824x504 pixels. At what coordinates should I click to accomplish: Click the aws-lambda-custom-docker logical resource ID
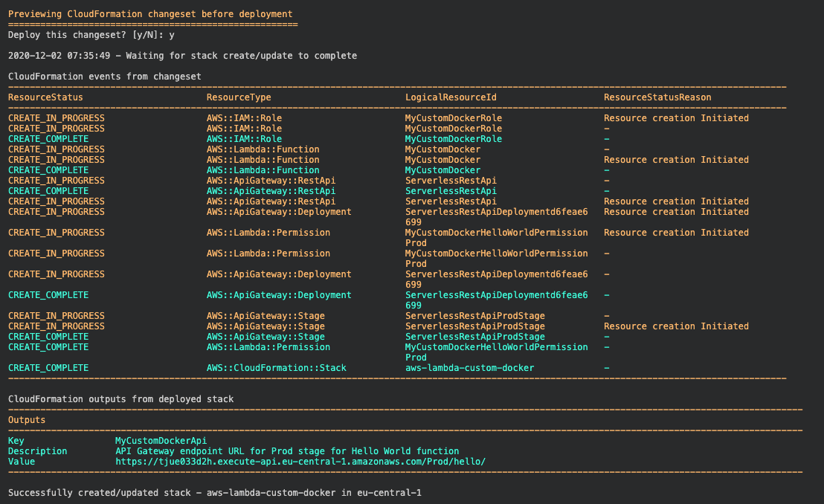click(470, 368)
